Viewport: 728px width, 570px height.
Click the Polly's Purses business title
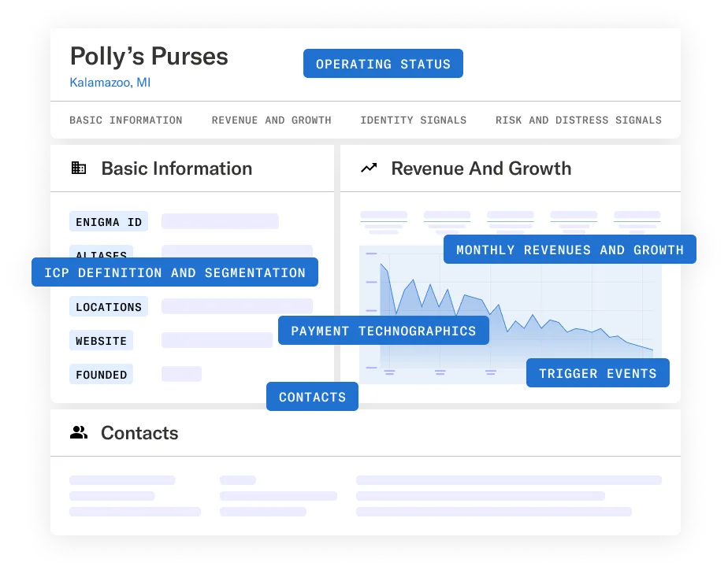[149, 57]
